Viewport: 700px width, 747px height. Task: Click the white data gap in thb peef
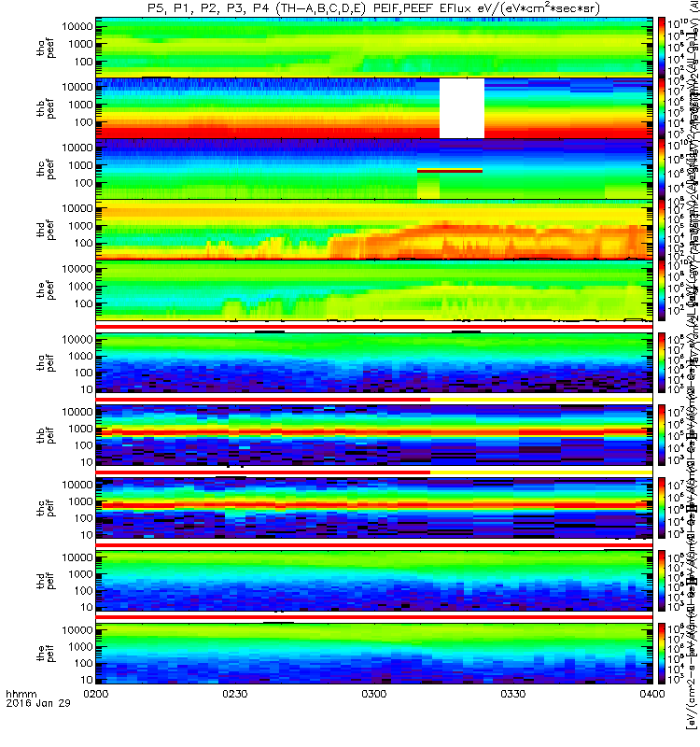(462, 108)
